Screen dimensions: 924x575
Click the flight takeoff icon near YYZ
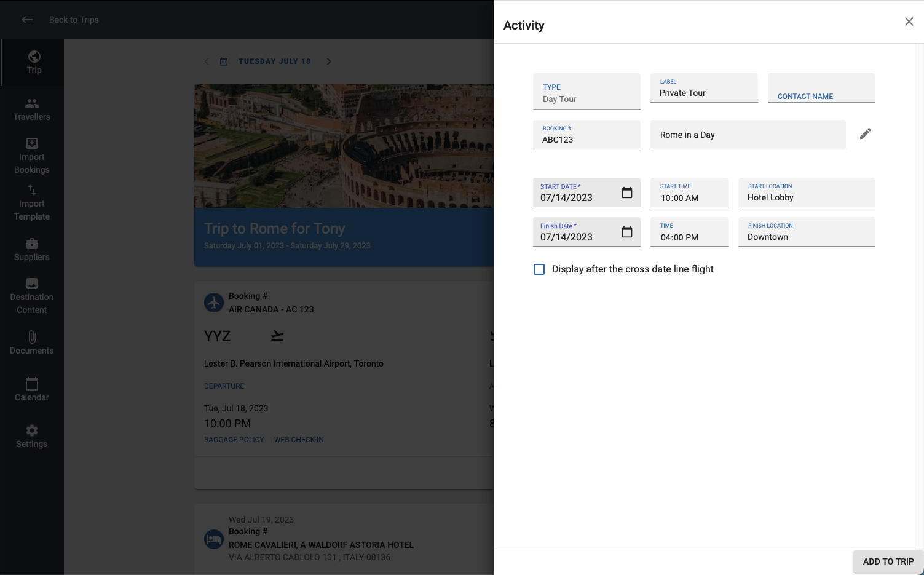pyautogui.click(x=277, y=336)
